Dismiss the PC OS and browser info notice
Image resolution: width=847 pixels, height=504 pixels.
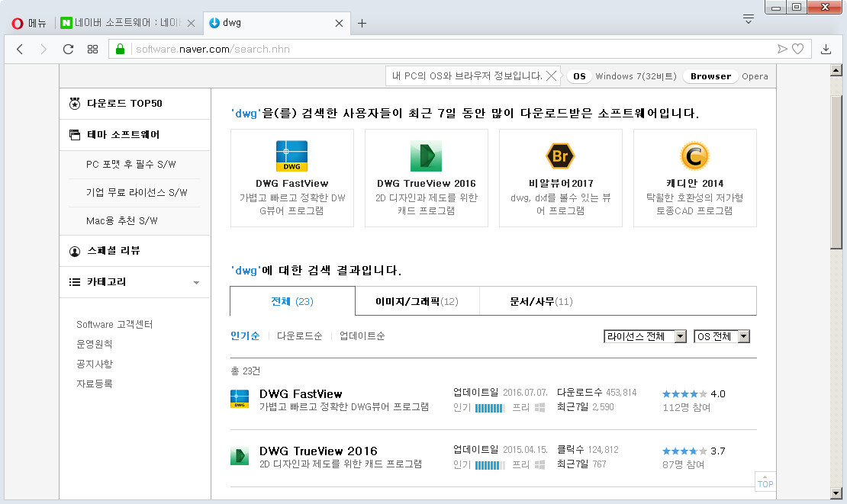(551, 76)
